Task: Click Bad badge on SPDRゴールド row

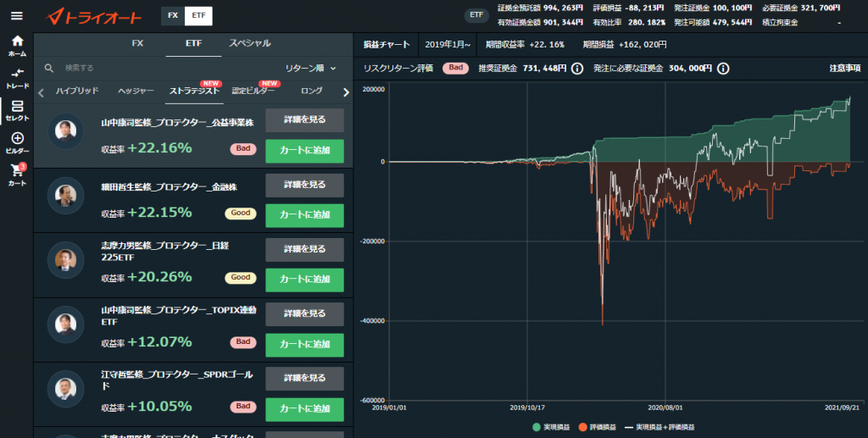Action: click(243, 407)
